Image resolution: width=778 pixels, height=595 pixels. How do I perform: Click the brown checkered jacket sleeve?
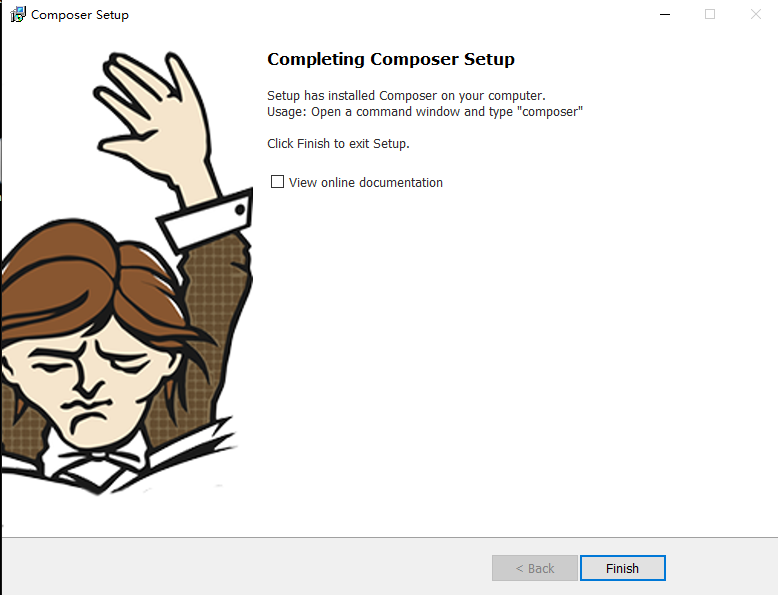coord(218,298)
